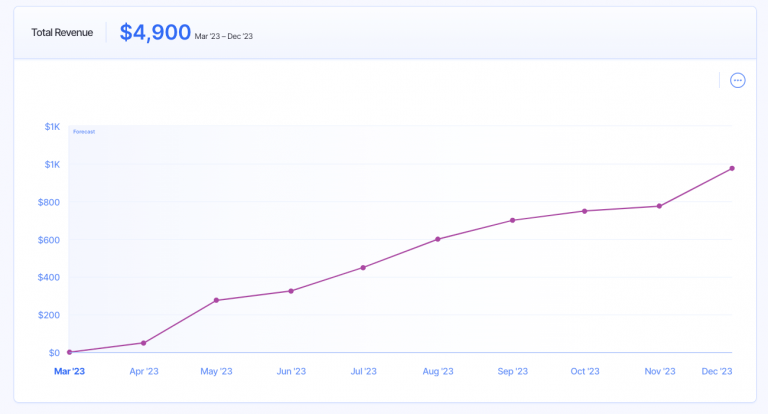Click the Aug '23 data point
The width and height of the screenshot is (768, 414).
[438, 239]
